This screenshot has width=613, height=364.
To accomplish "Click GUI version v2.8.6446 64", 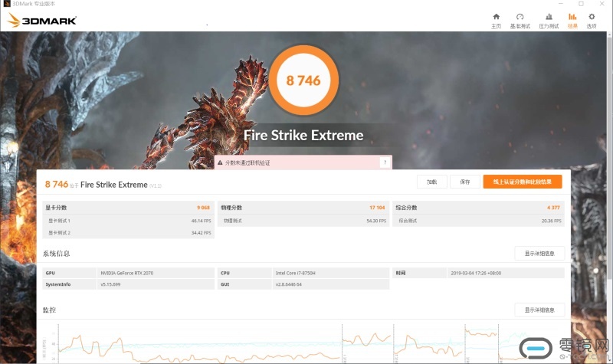I will (289, 284).
